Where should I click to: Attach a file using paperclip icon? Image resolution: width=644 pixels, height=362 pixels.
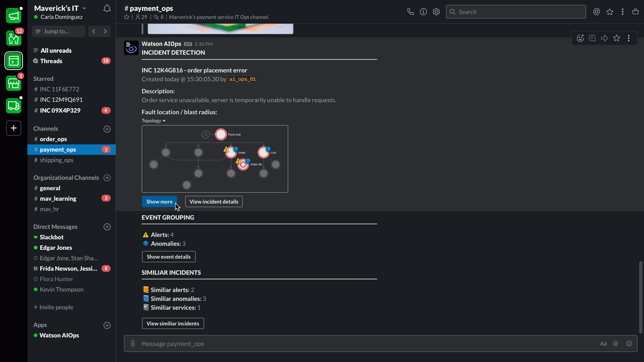coord(133,344)
